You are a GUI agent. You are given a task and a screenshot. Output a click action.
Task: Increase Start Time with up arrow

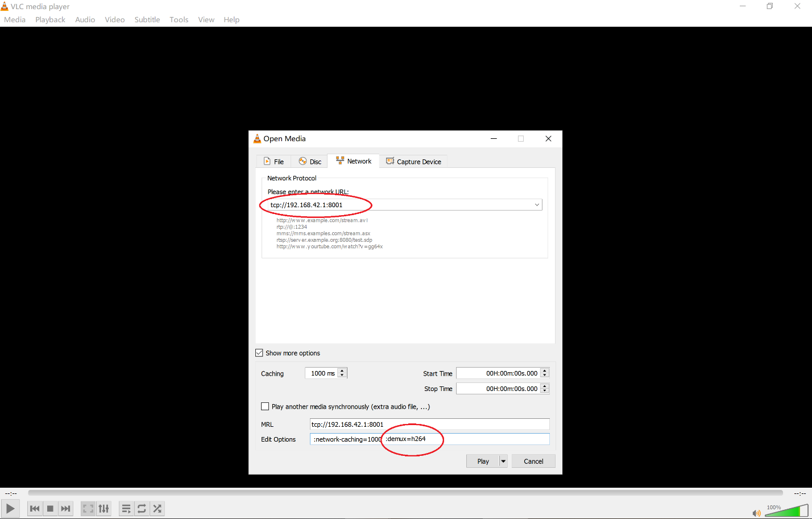pyautogui.click(x=545, y=370)
